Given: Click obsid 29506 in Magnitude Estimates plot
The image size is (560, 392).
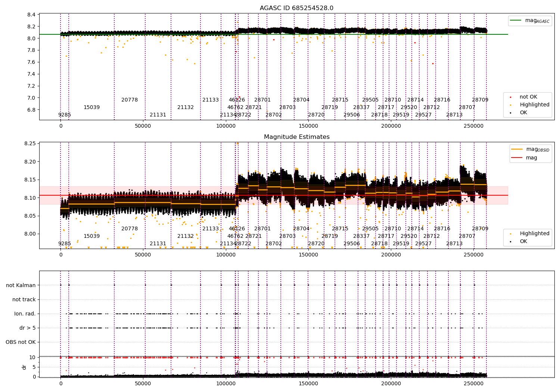Looking at the screenshot, I should click(x=352, y=243).
